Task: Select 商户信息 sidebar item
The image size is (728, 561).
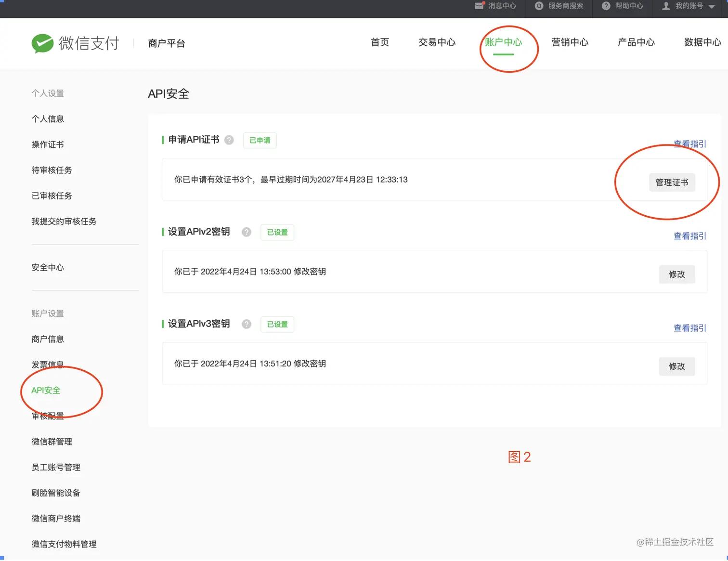Action: [x=48, y=339]
